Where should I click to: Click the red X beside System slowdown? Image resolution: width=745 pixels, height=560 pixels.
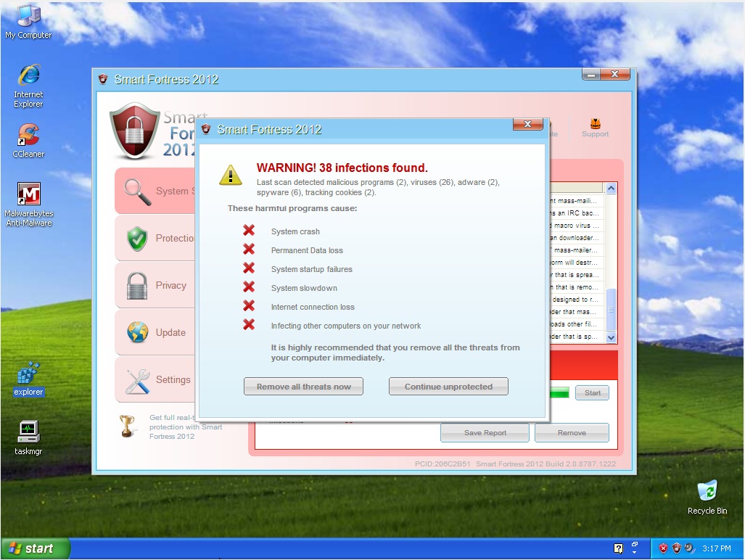(249, 287)
